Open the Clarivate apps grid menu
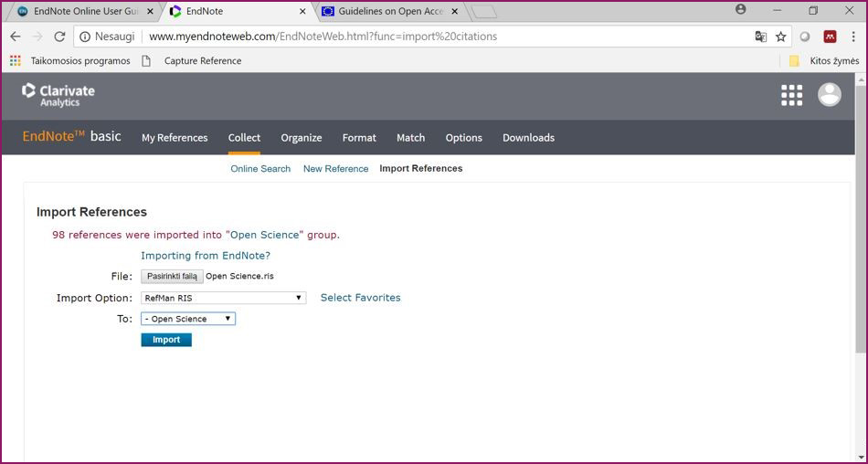 coord(791,95)
